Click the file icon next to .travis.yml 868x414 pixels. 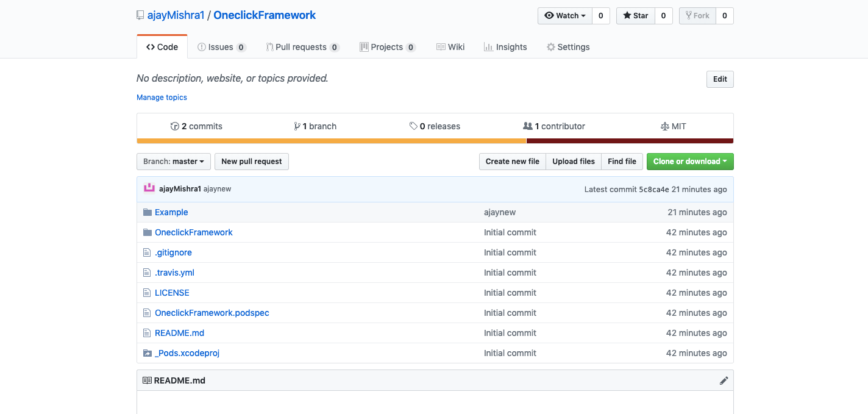tap(146, 273)
